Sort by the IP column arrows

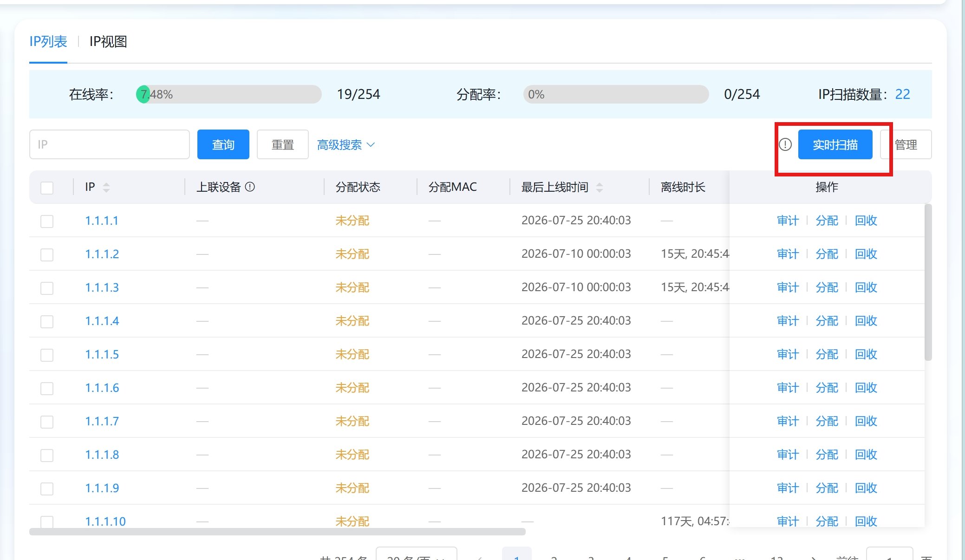(106, 187)
